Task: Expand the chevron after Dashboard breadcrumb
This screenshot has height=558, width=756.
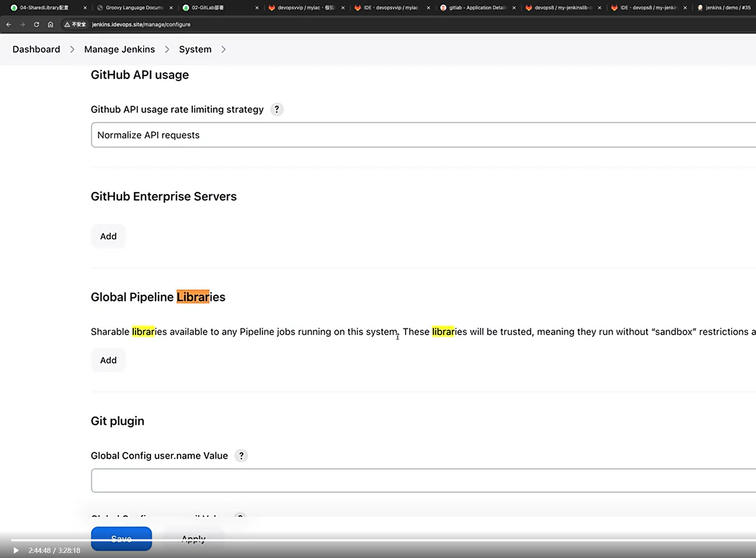Action: (x=72, y=49)
